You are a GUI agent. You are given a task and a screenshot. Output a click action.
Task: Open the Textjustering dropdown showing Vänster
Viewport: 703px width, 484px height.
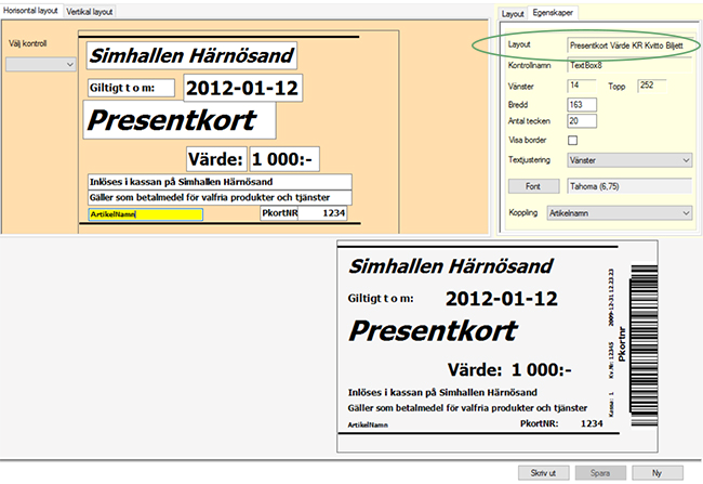pos(629,160)
